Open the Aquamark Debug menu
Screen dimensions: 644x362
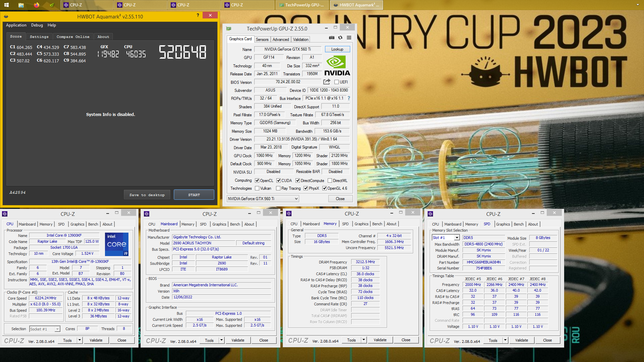tap(37, 25)
